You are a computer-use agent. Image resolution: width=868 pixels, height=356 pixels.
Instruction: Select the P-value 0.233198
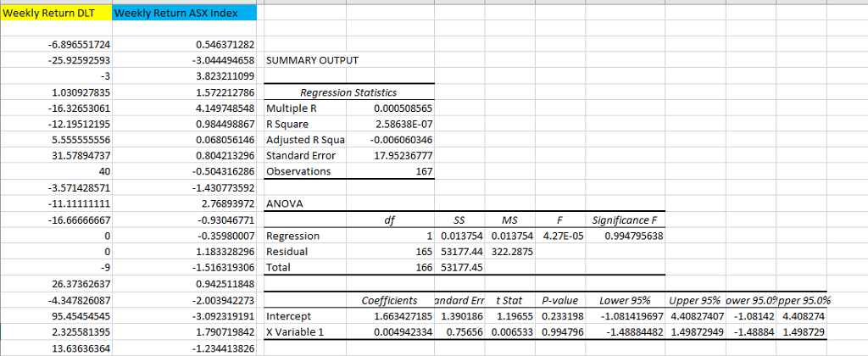coord(563,317)
